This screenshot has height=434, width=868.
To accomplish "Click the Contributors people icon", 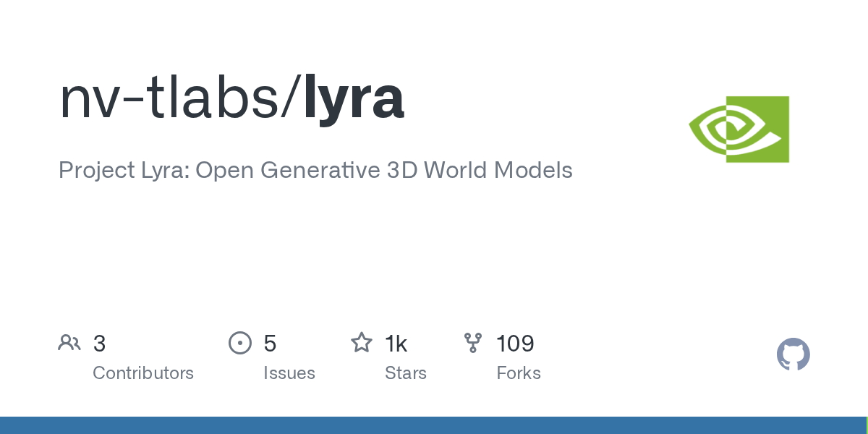I will (x=69, y=343).
